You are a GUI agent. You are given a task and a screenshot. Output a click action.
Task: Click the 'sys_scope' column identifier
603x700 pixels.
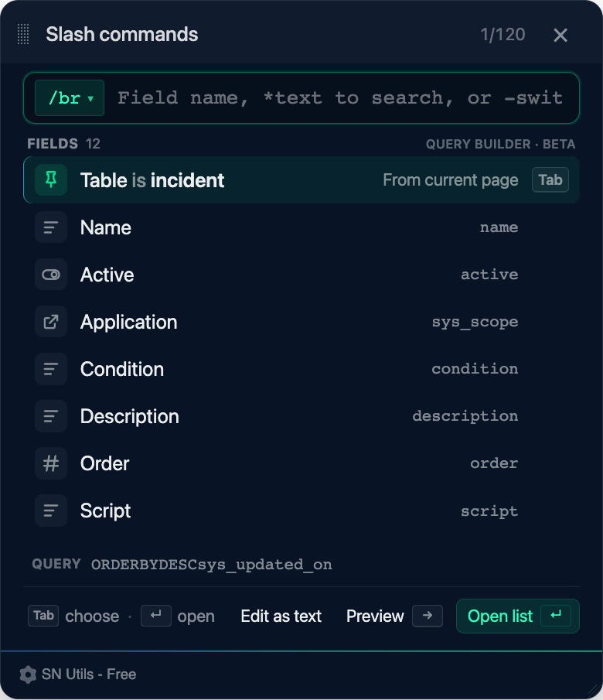coord(475,322)
